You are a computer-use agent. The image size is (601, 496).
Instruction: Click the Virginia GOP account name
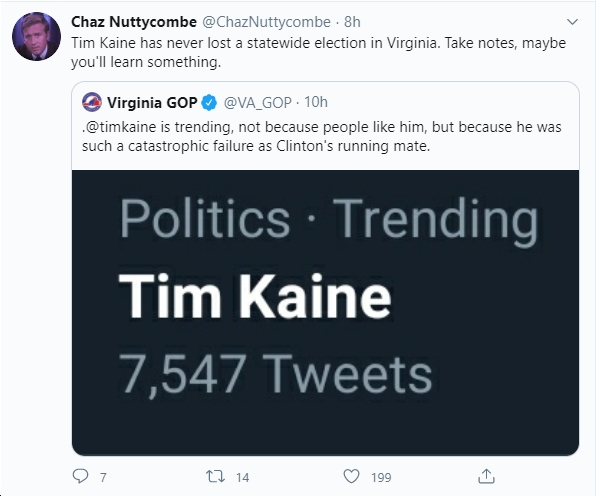[x=152, y=102]
